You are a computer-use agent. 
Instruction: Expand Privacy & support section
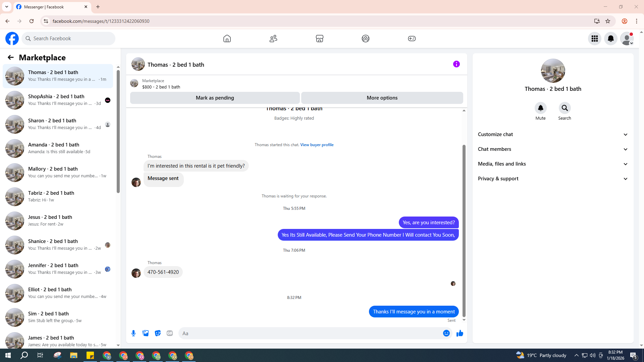(553, 179)
